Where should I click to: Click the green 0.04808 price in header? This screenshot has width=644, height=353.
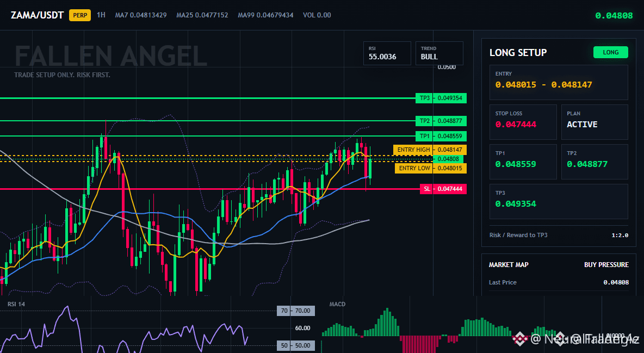pos(614,16)
